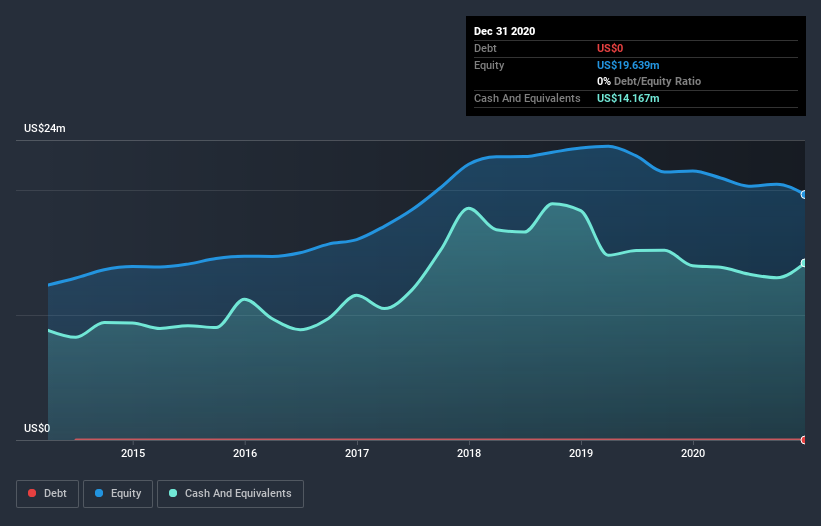Click the teal Cash And Equivalents legend dot
Screen dimensions: 821x526
[173, 493]
